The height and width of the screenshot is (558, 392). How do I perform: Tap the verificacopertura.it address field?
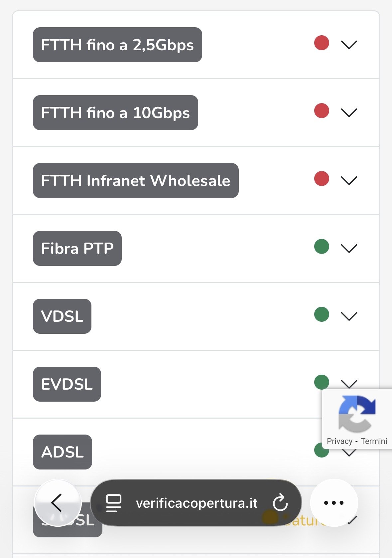(196, 503)
